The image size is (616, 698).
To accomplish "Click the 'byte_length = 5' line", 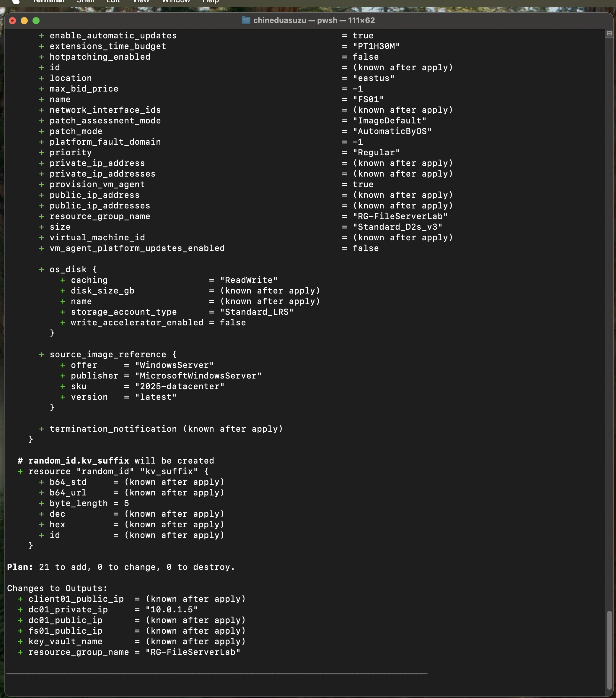I will [89, 503].
